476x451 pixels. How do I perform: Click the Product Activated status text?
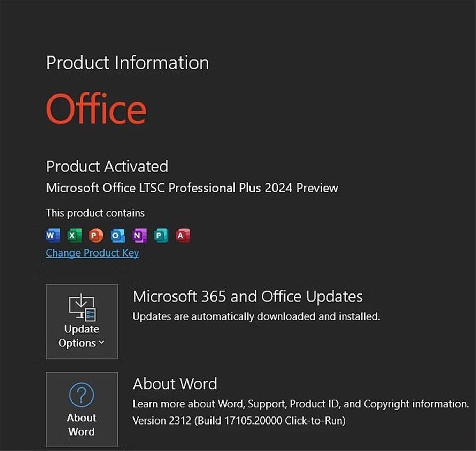107,167
